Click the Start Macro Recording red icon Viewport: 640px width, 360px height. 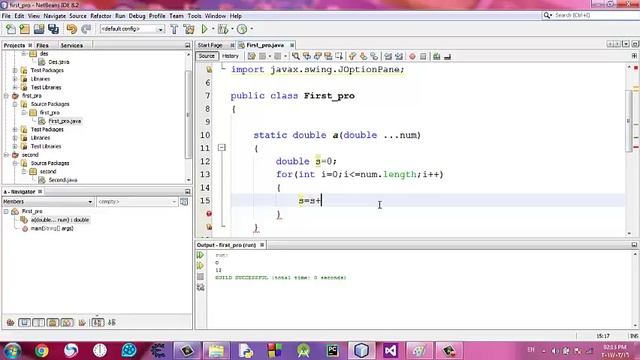point(412,56)
